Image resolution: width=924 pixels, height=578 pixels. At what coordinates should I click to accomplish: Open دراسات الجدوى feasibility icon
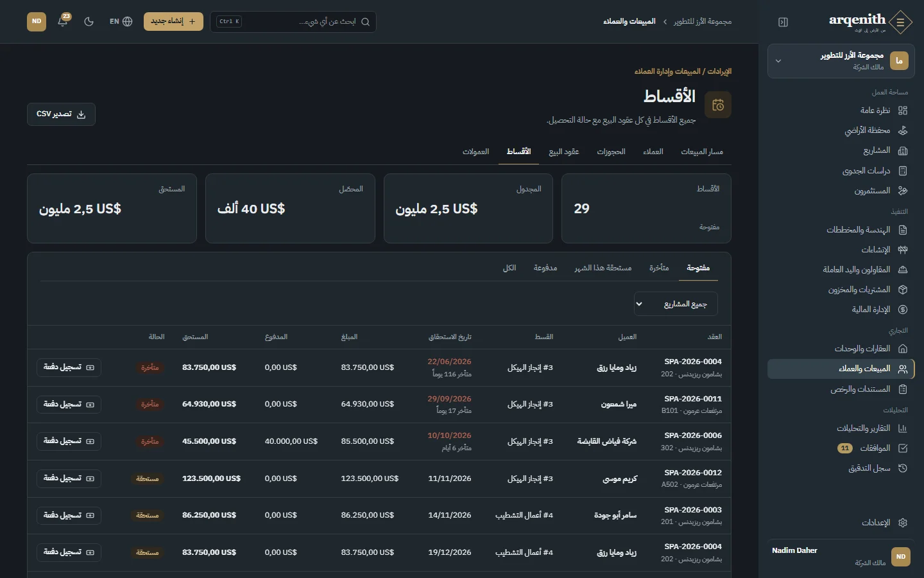click(x=903, y=171)
